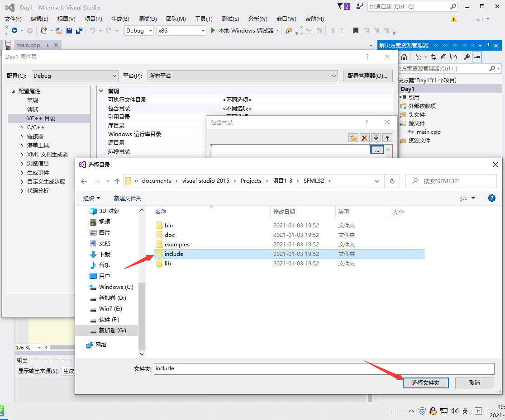The image size is (505, 420).
Task: Click the 搜索"SFML32" search box
Action: [451, 181]
